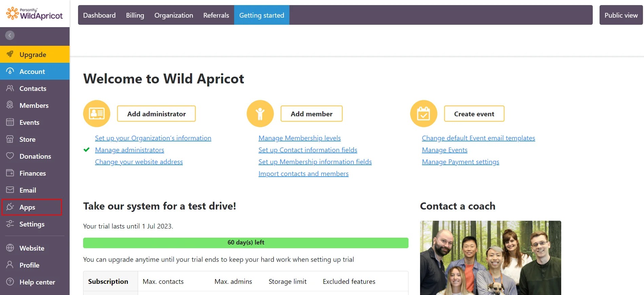Select Events in the sidebar menu
Screen dimensions: 644x295
(35, 122)
